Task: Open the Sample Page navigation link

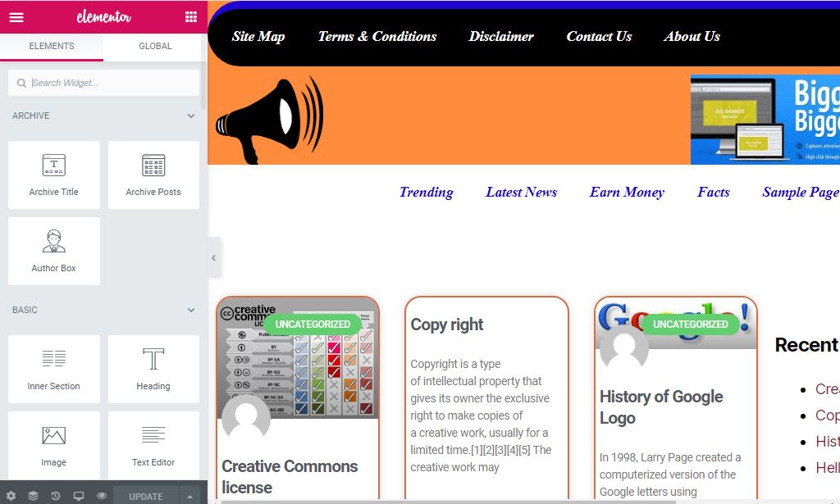Action: point(801,192)
